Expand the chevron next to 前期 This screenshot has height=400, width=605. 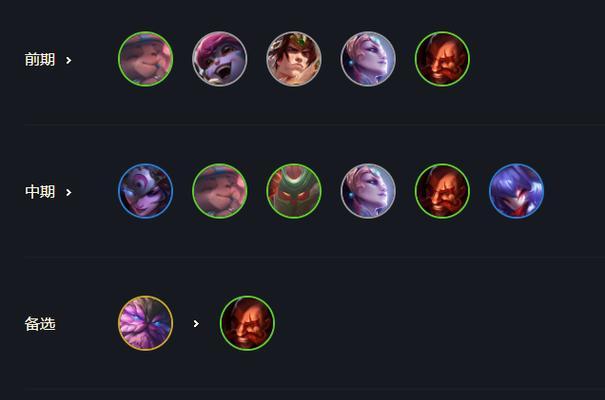coord(68,60)
